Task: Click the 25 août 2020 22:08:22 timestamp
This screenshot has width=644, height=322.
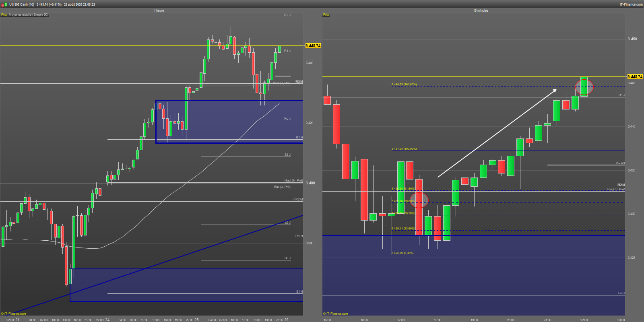Action: coord(80,4)
